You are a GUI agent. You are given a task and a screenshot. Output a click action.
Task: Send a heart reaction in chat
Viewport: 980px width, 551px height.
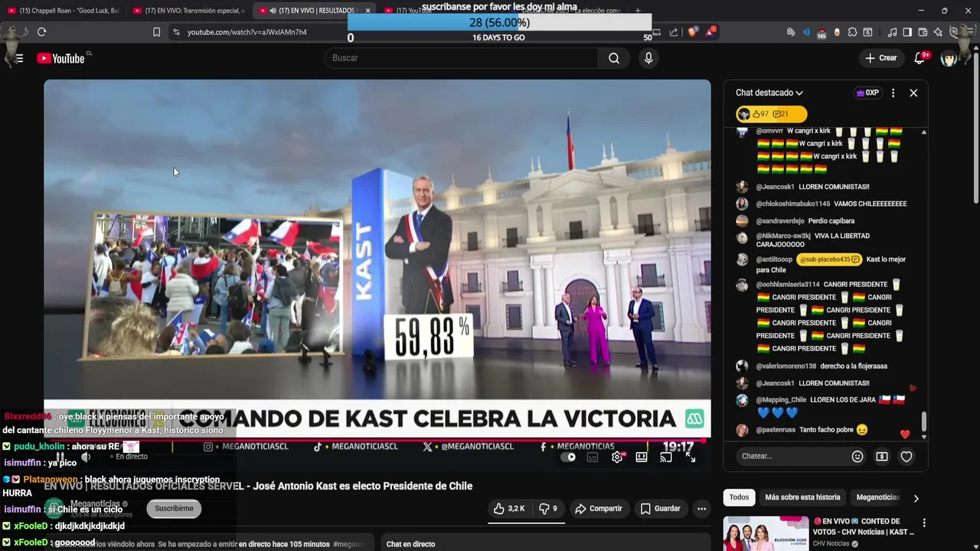tap(906, 456)
